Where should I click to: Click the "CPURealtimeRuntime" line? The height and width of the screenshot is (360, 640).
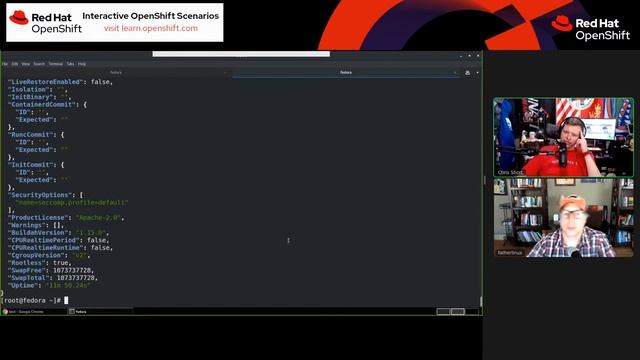point(60,248)
